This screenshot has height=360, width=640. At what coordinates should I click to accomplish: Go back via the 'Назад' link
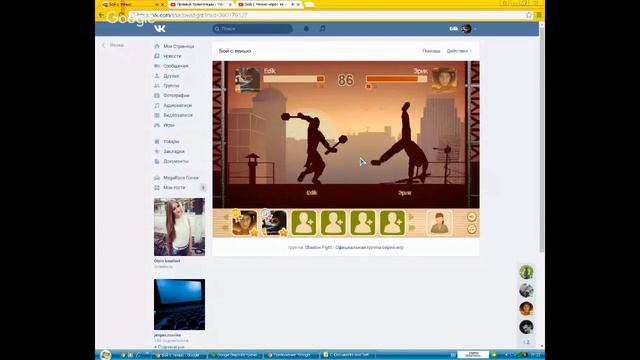113,45
